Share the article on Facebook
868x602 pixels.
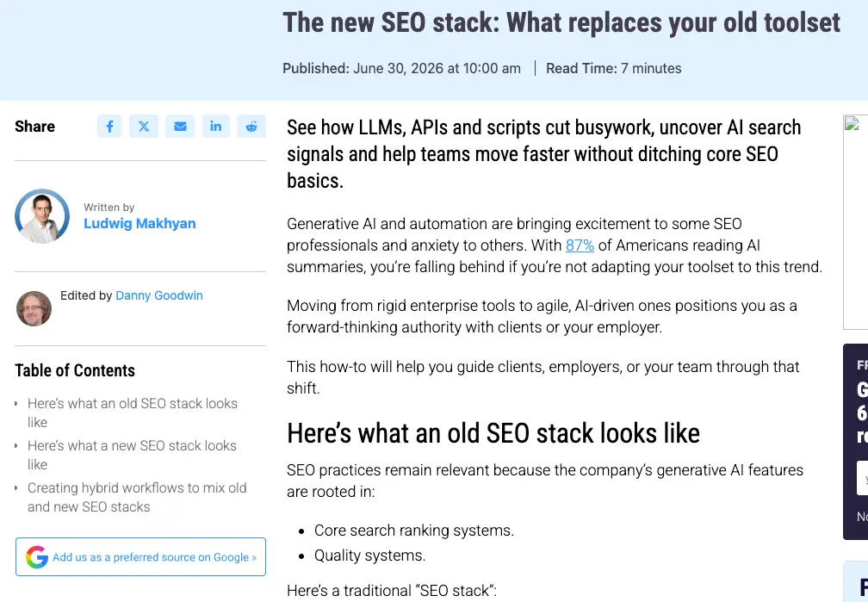click(x=109, y=127)
